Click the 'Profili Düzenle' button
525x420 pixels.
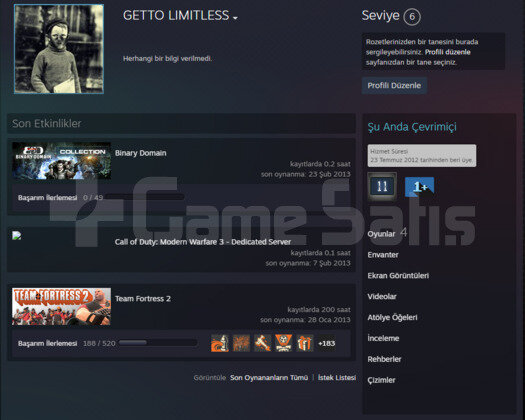[394, 85]
